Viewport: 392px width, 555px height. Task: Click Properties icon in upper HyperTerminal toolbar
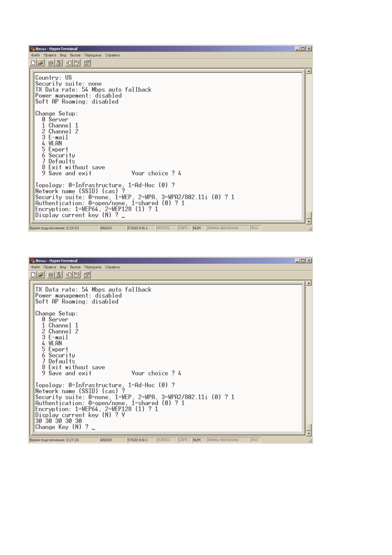87,63
